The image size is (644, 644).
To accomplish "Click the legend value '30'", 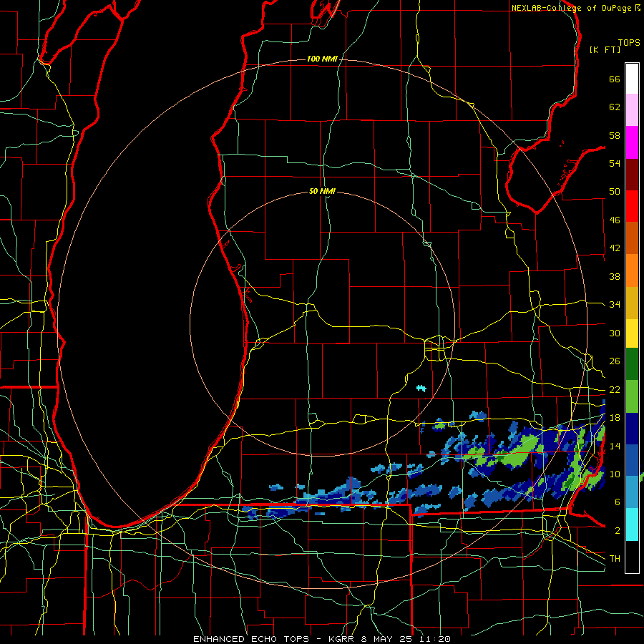I will point(615,333).
